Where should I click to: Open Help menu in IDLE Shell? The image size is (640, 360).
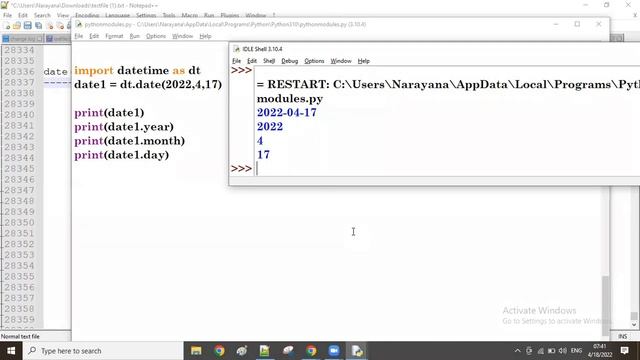(x=363, y=61)
